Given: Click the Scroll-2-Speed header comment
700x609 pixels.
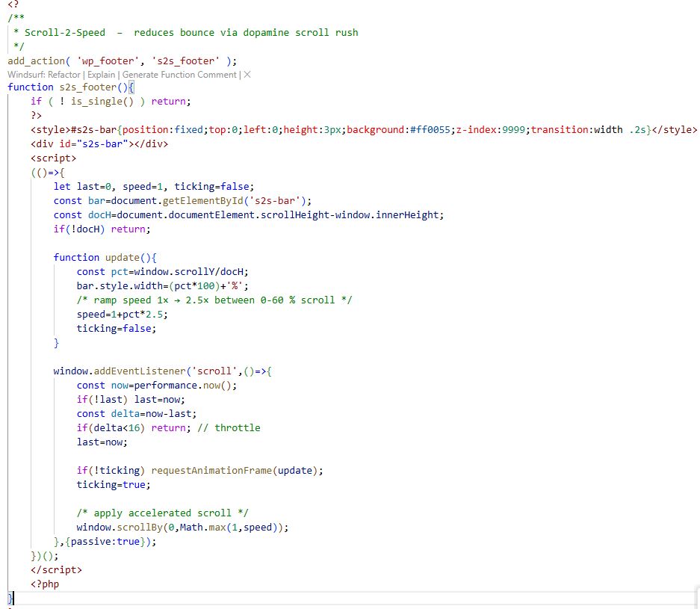Looking at the screenshot, I should click(187, 32).
